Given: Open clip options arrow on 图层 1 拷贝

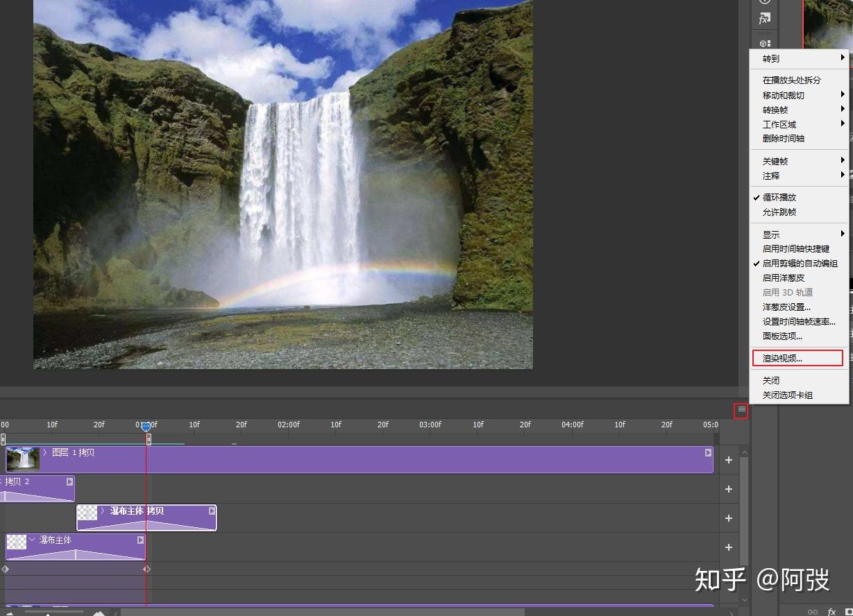Looking at the screenshot, I should 708,452.
